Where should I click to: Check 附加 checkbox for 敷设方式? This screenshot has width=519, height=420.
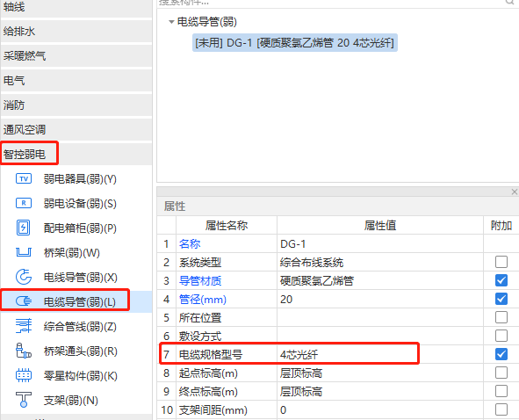pos(501,336)
